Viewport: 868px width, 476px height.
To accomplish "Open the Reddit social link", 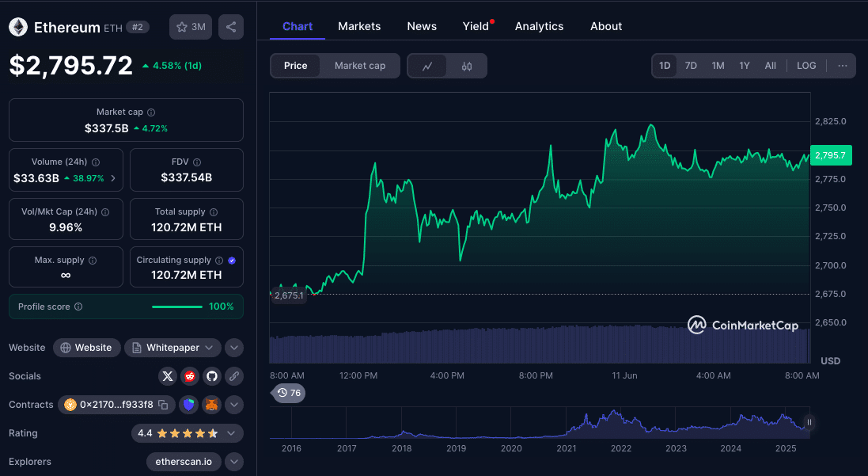I will click(189, 376).
